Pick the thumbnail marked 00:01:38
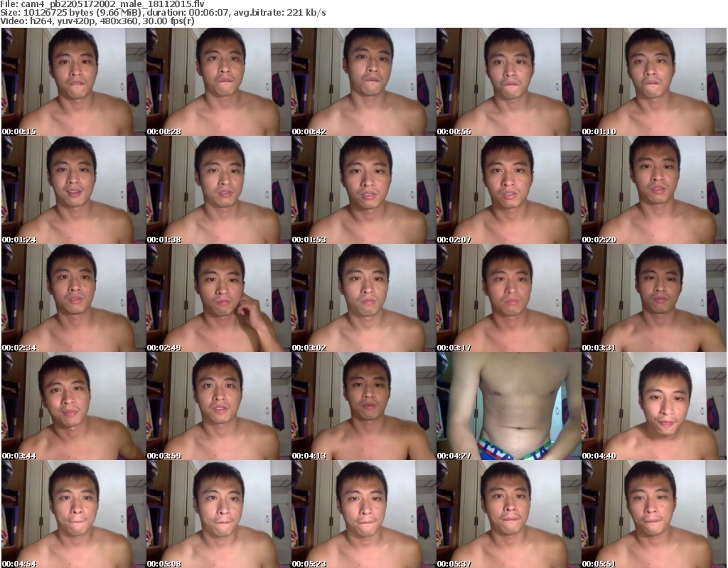The height and width of the screenshot is (568, 728). [x=219, y=190]
